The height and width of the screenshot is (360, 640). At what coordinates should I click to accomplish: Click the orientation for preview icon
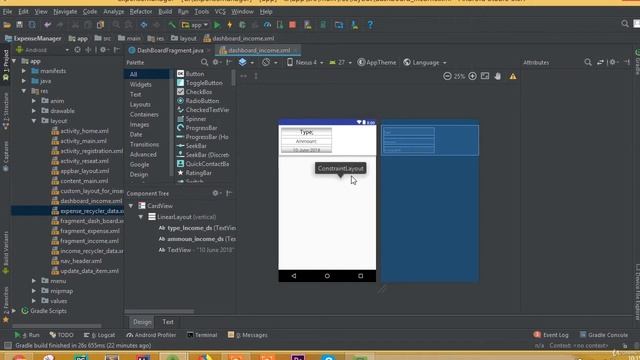tap(266, 62)
